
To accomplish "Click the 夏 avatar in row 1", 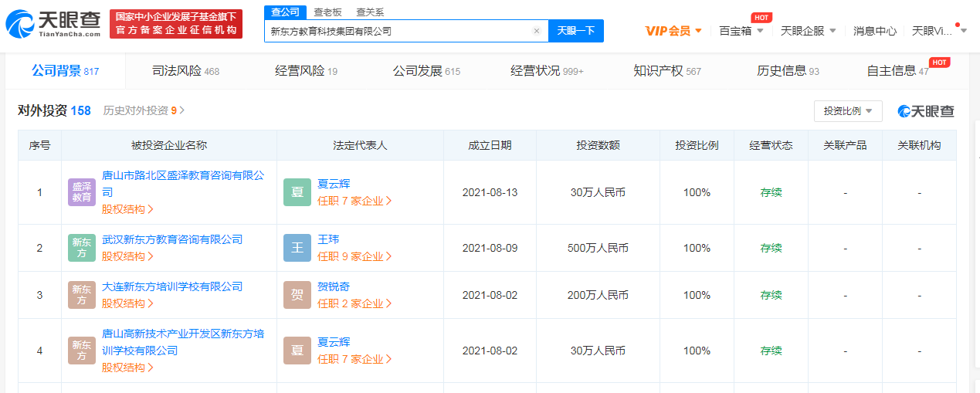I will [297, 192].
